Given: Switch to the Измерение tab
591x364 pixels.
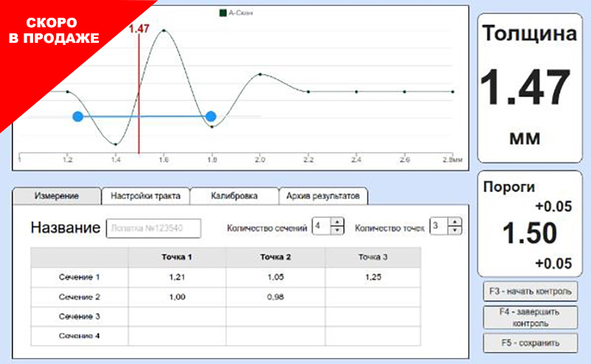Looking at the screenshot, I should coord(57,196).
